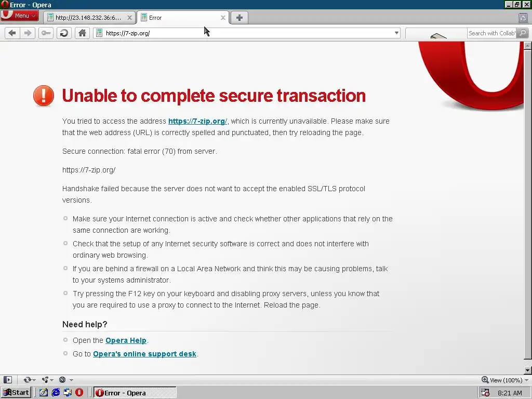The width and height of the screenshot is (532, 399).
Task: Open a new tab with plus button
Action: 239,18
